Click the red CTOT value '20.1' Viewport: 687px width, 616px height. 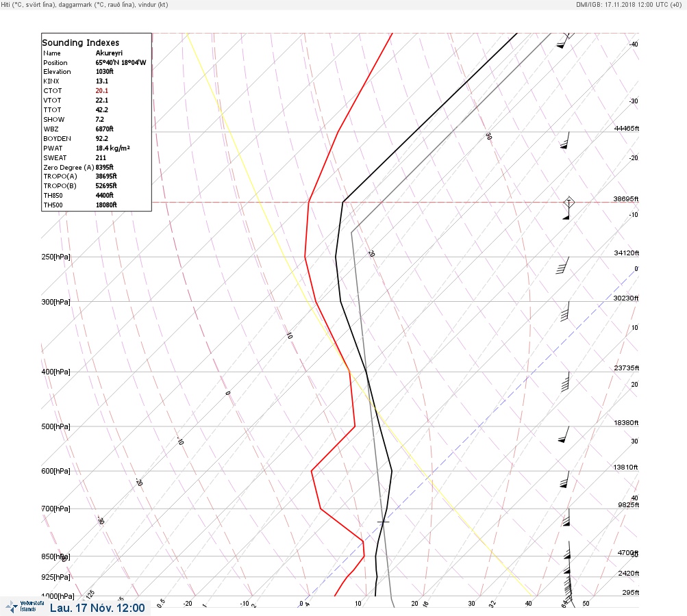coord(101,90)
